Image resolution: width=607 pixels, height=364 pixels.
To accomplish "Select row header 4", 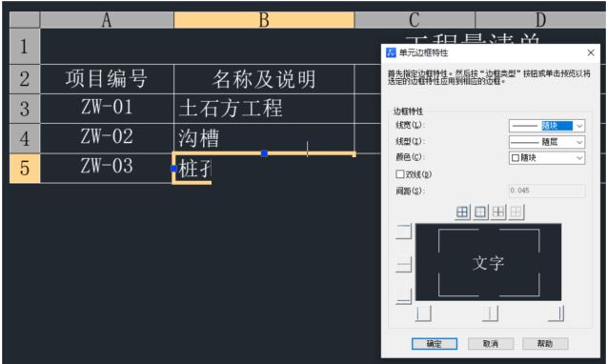I will tap(25, 138).
